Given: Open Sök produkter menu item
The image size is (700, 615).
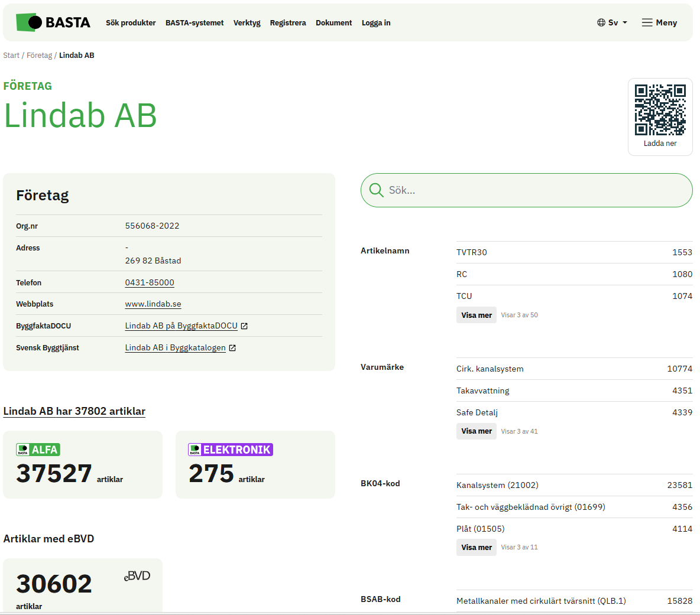Looking at the screenshot, I should (131, 22).
